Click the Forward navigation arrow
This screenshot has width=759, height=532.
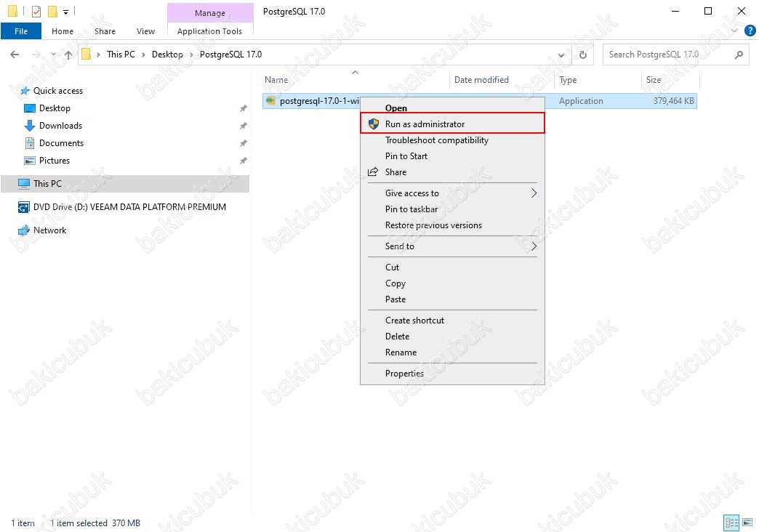(36, 55)
